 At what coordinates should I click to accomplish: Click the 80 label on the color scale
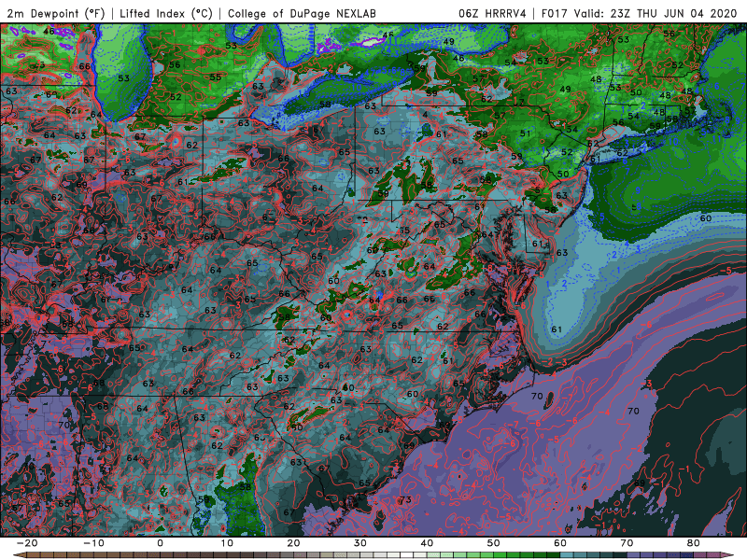pos(694,543)
